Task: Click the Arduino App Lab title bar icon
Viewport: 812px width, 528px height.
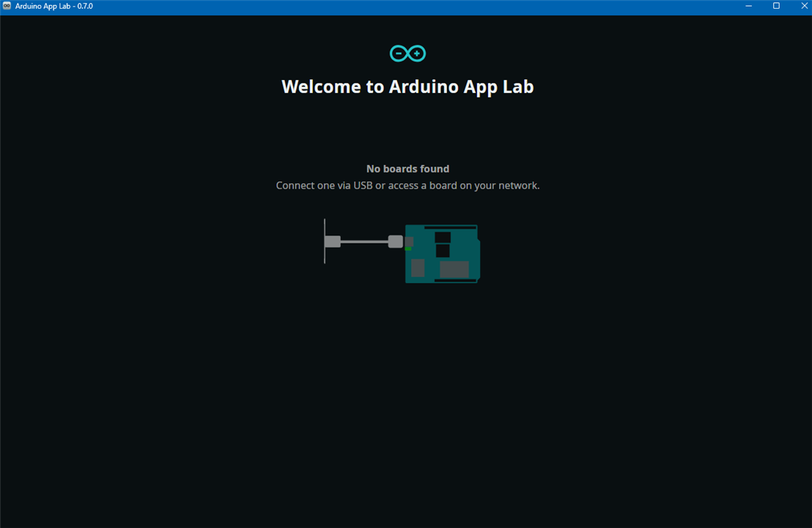Action: point(7,6)
